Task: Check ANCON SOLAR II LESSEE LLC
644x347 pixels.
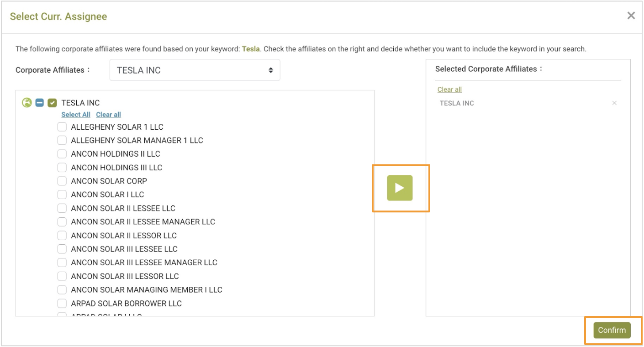Action: (x=62, y=208)
